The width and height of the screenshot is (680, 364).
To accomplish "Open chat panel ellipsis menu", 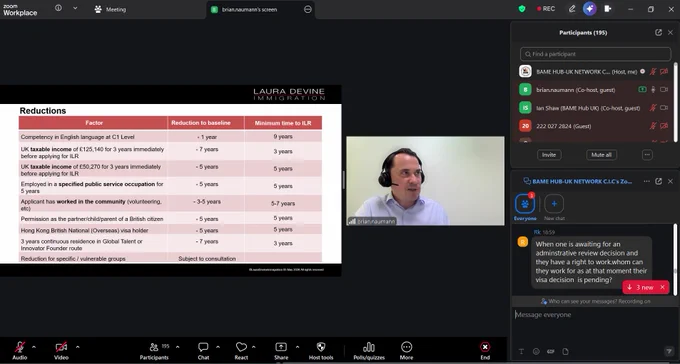I will click(646, 181).
